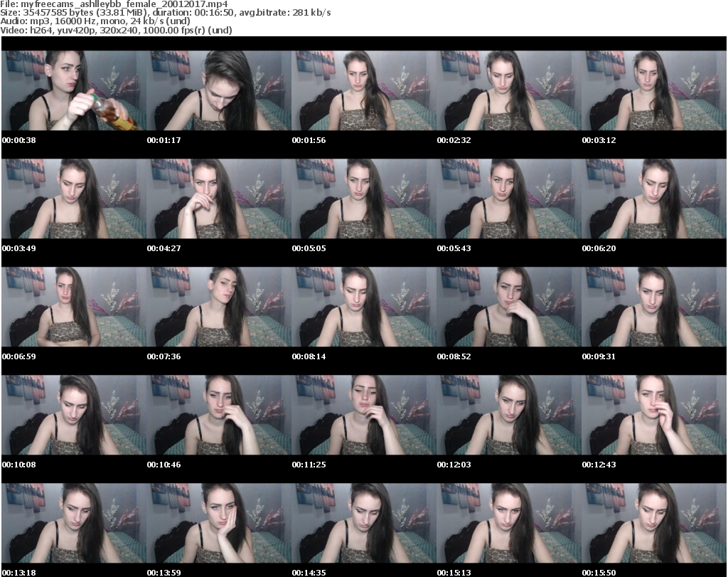Click the timestamp text 00:14:35
This screenshot has width=728, height=577.
(x=309, y=573)
